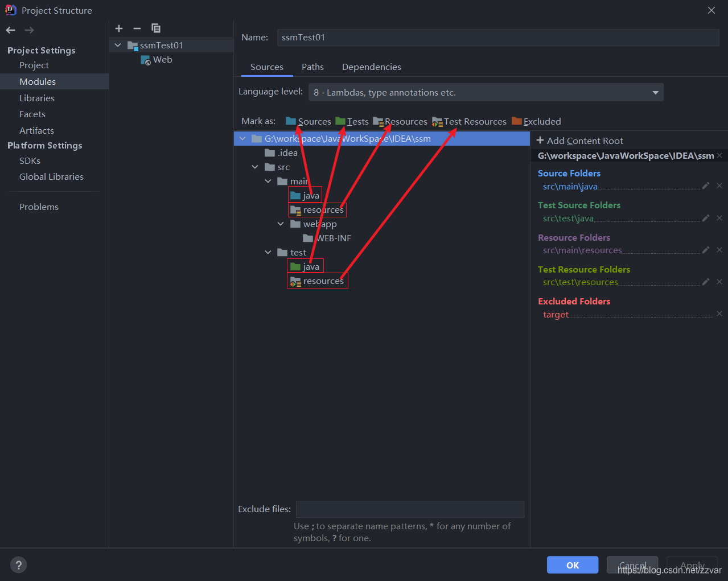This screenshot has height=581, width=728.
Task: Mark folder as Resources
Action: click(x=400, y=121)
